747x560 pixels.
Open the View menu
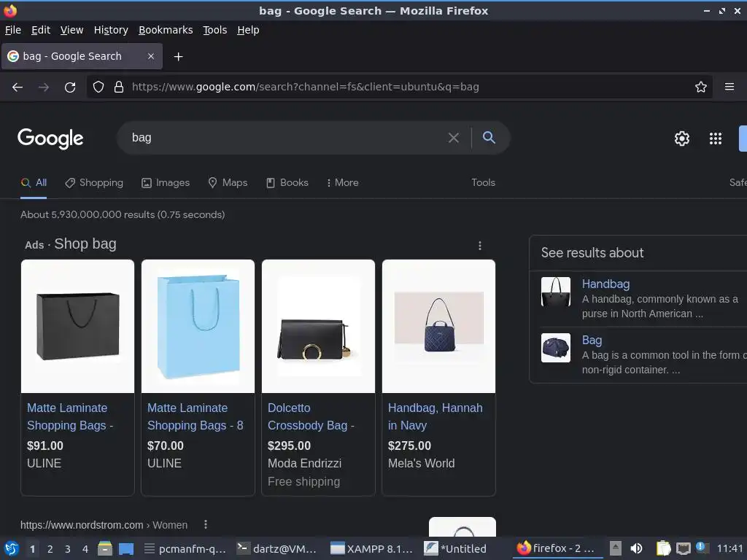pos(71,30)
